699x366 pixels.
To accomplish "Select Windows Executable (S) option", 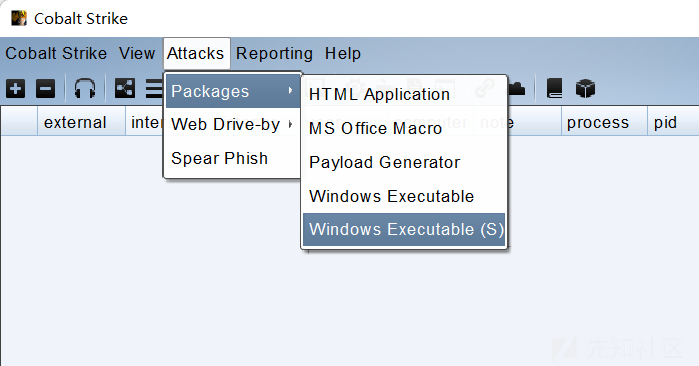I will (404, 230).
